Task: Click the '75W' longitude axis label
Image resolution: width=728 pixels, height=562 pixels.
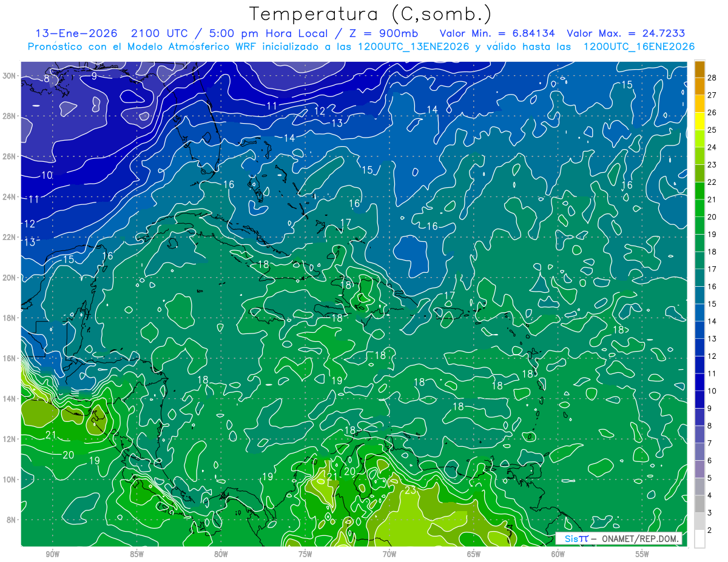Action: (305, 555)
